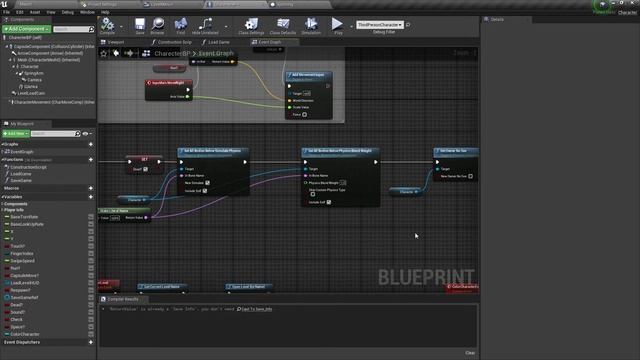Open the ThirdPersonCharacter debug filter dropdown

[380, 25]
